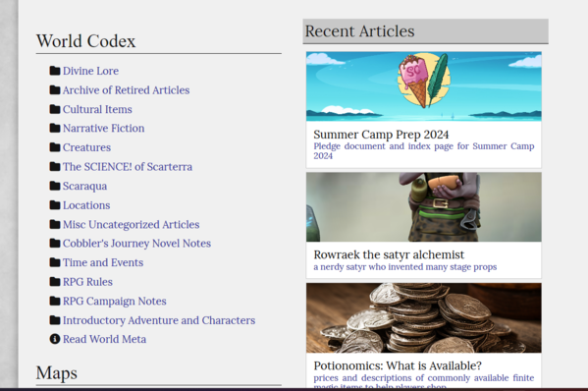Click the folder icon beside Introductory Adventure and Characters
The width and height of the screenshot is (588, 391).
[55, 320]
